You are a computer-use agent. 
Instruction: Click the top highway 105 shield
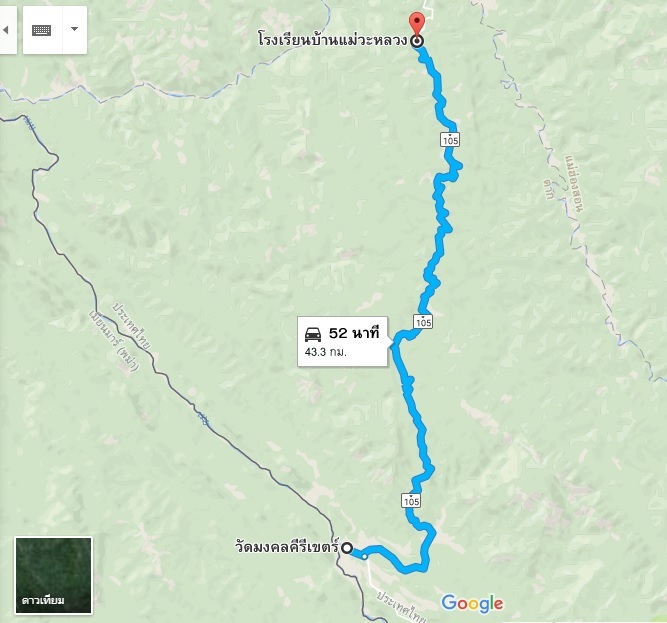coord(450,139)
